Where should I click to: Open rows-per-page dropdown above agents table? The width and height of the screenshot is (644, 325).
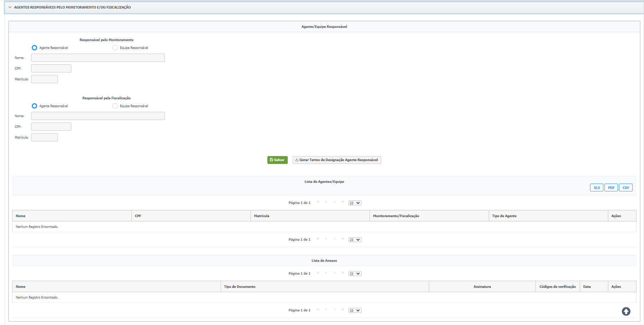(x=355, y=203)
